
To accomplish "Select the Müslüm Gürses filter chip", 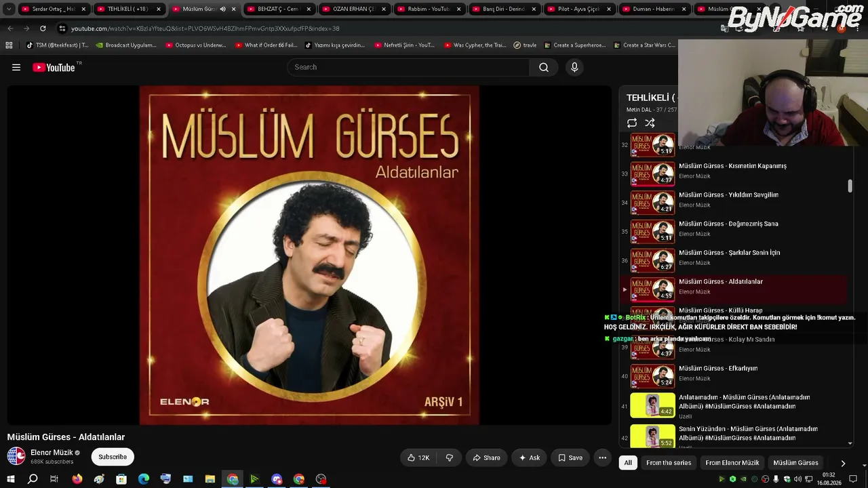I will (796, 463).
